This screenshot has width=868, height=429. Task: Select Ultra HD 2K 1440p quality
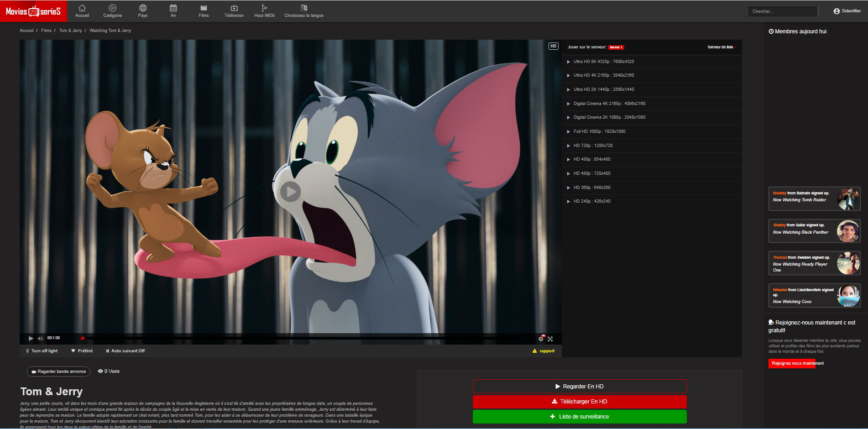pos(652,89)
